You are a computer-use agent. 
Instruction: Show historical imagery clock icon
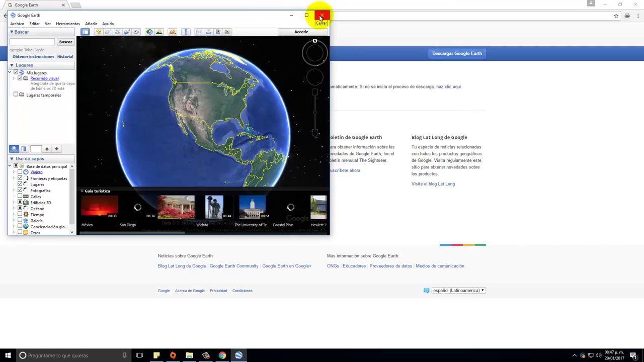click(x=149, y=32)
